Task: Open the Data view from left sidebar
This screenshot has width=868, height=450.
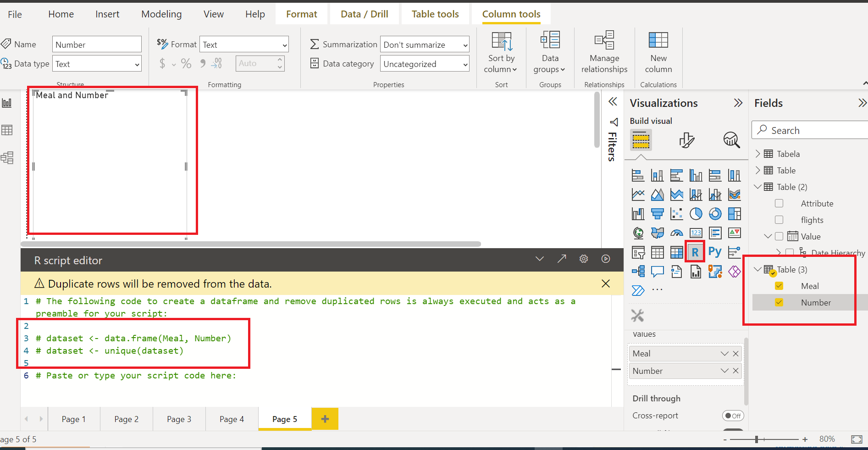Action: pyautogui.click(x=7, y=130)
